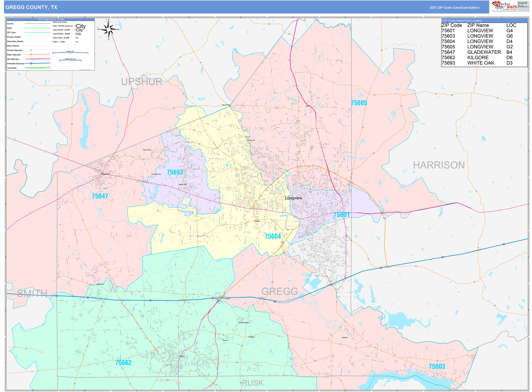Viewport: 532px width, 392px height.
Task: Click 75662 in the ZIP index table
Action: point(448,58)
